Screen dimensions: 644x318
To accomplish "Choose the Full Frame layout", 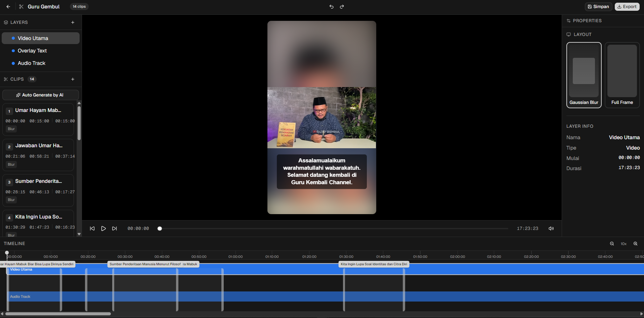I will 622,75.
